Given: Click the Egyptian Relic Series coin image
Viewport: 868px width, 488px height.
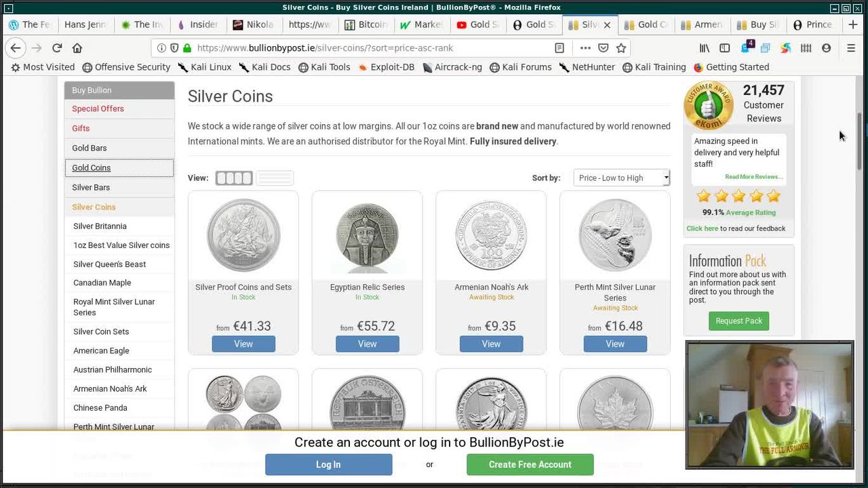Looking at the screenshot, I should (367, 236).
